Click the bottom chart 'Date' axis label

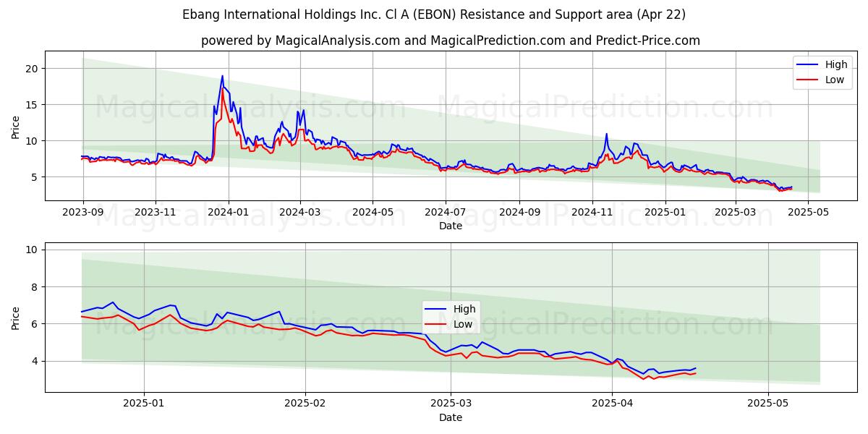coord(450,417)
